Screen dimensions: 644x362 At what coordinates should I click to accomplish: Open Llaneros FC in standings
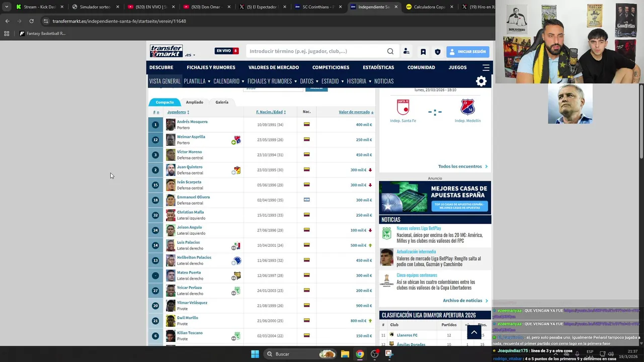tap(407, 335)
